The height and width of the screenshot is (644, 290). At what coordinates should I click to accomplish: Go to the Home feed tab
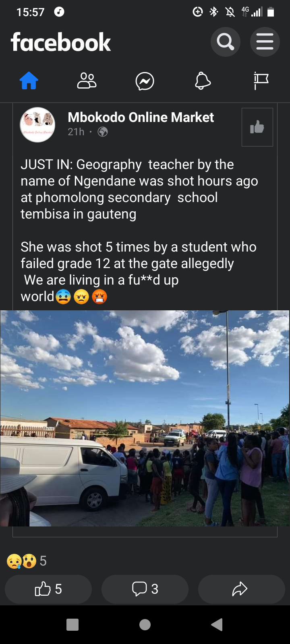[29, 81]
